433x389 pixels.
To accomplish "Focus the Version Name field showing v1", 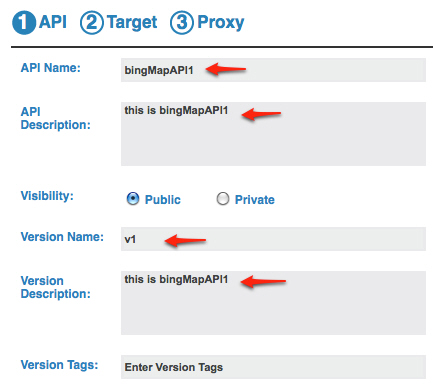I will coord(273,239).
